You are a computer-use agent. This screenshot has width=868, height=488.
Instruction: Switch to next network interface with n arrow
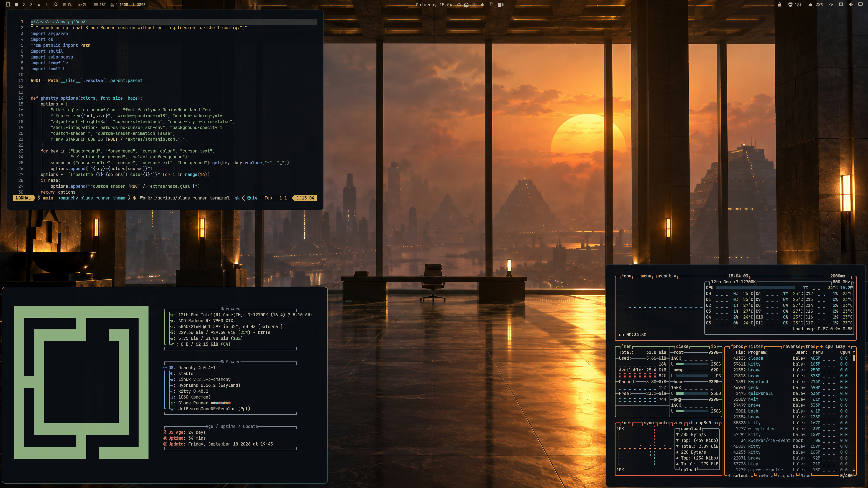click(716, 423)
